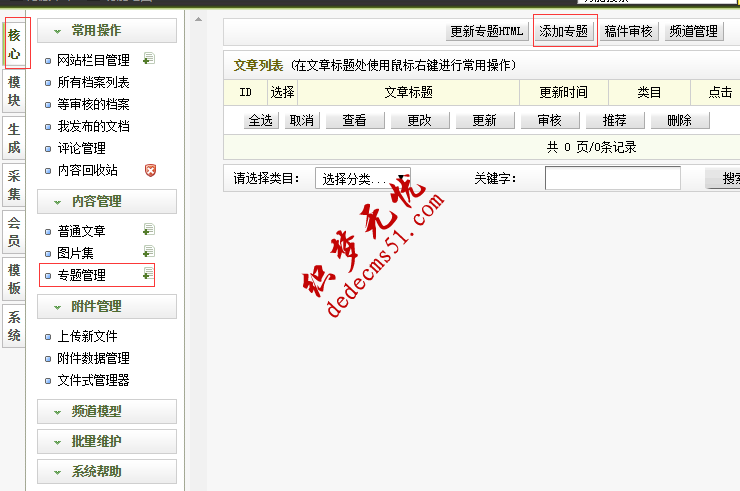Switch to the 核心 side tab
Screen dimensions: 740x491
pos(14,44)
